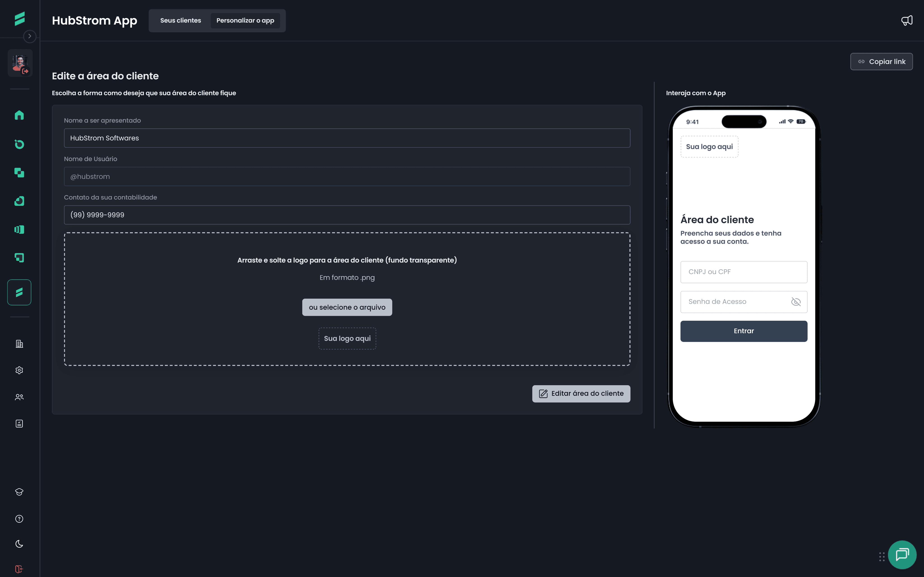Toggle password visibility in Senha de Acesso

(796, 302)
